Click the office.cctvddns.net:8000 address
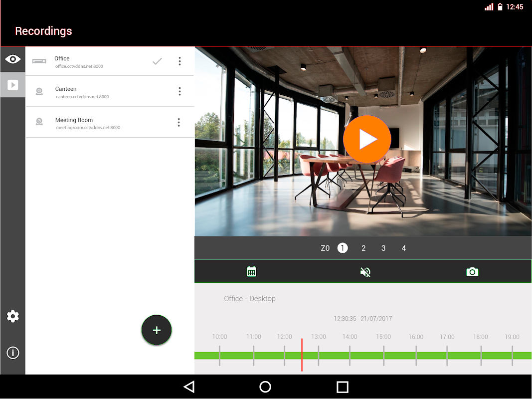The width and height of the screenshot is (532, 399). pyautogui.click(x=79, y=66)
